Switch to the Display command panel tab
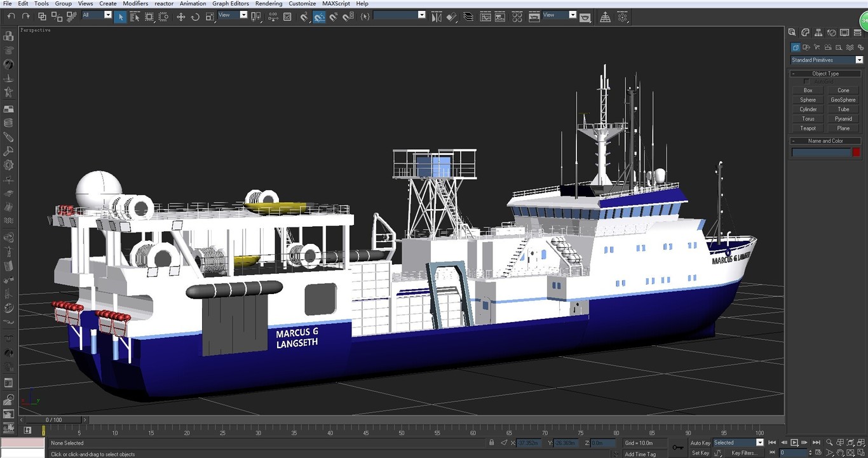The width and height of the screenshot is (868, 458). pyautogui.click(x=844, y=32)
